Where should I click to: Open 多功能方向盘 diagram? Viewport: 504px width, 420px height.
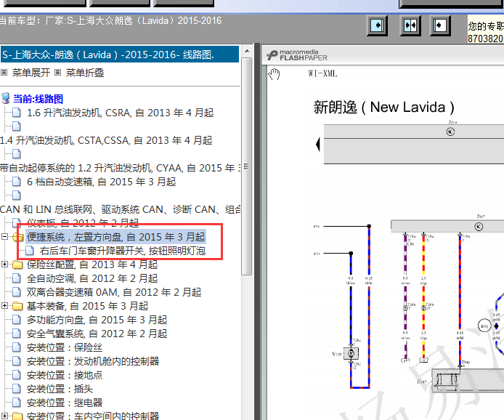pos(97,320)
